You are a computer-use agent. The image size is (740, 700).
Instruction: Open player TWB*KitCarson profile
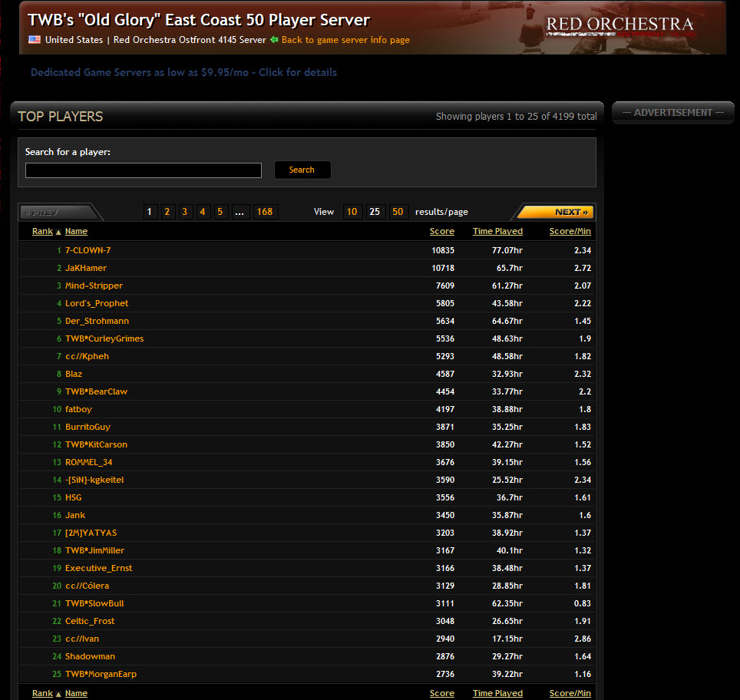click(x=96, y=444)
